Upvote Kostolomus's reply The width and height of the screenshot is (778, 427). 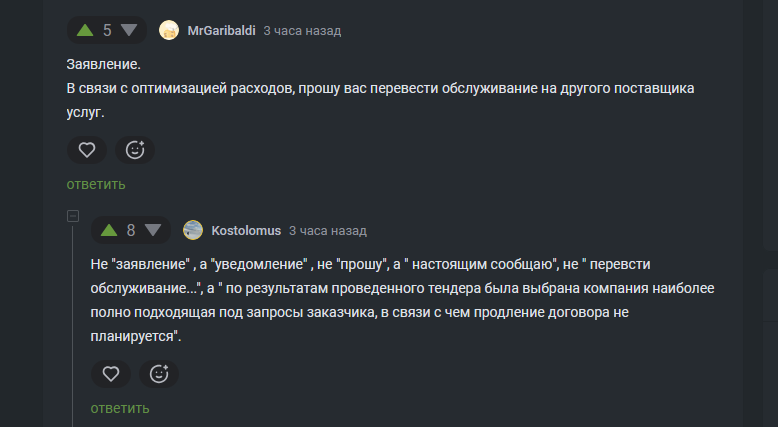coord(110,230)
